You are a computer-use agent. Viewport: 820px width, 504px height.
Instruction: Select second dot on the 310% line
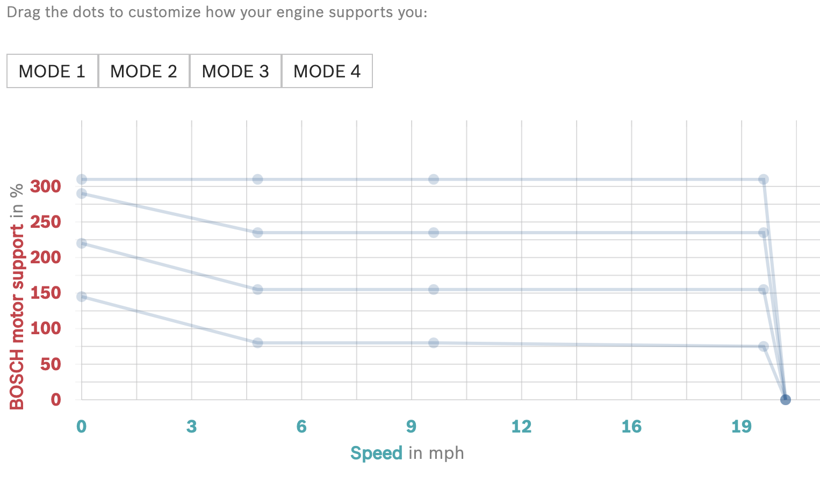[257, 179]
